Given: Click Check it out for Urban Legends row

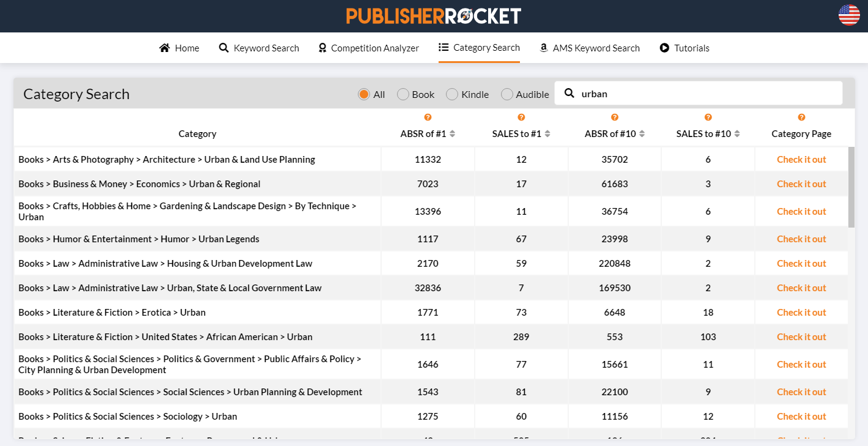Looking at the screenshot, I should pyautogui.click(x=801, y=239).
